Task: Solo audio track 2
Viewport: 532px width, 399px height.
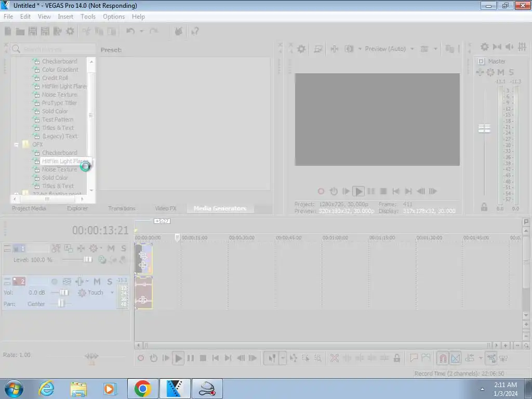Action: [109, 281]
